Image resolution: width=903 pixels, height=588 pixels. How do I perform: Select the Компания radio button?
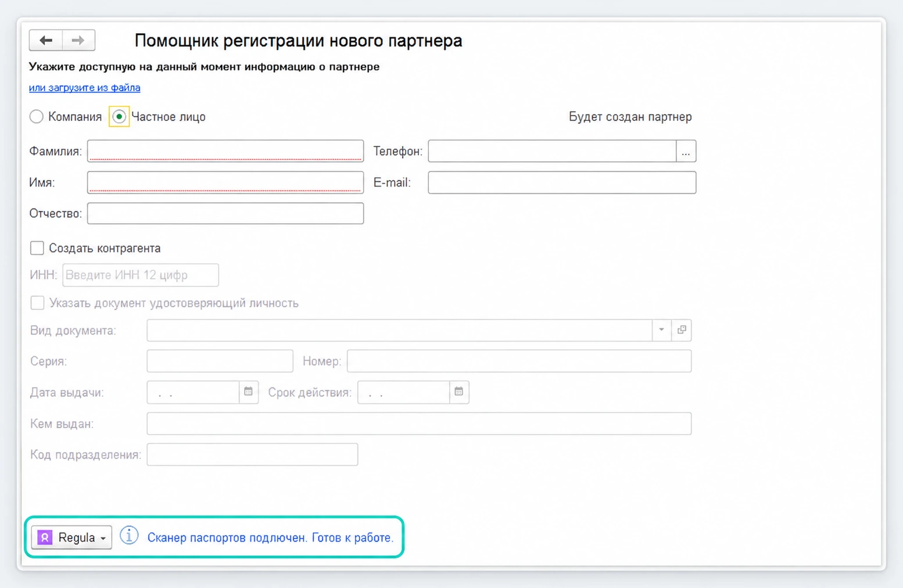(37, 117)
